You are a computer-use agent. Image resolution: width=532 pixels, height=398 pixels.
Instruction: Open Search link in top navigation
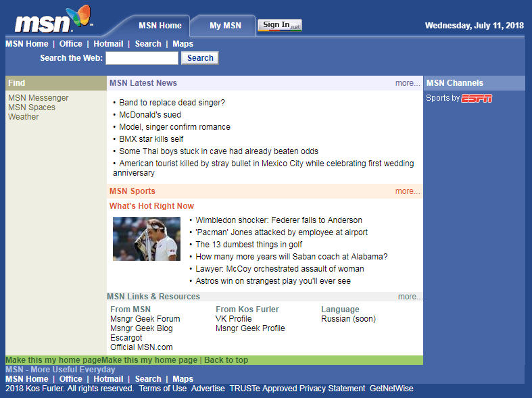[148, 44]
